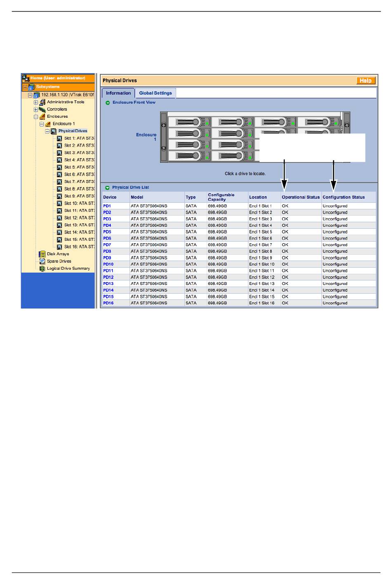Open the PD9 device link

(x=107, y=258)
